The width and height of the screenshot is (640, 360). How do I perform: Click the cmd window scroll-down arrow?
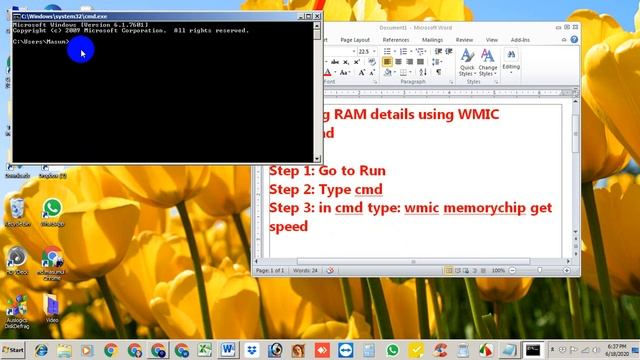tap(317, 159)
